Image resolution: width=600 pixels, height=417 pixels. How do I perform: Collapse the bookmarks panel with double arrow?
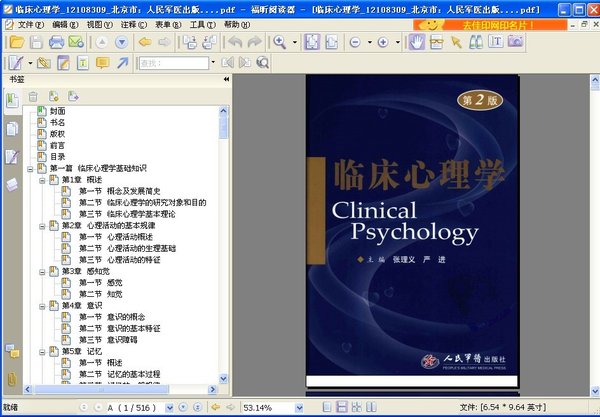tap(226, 79)
